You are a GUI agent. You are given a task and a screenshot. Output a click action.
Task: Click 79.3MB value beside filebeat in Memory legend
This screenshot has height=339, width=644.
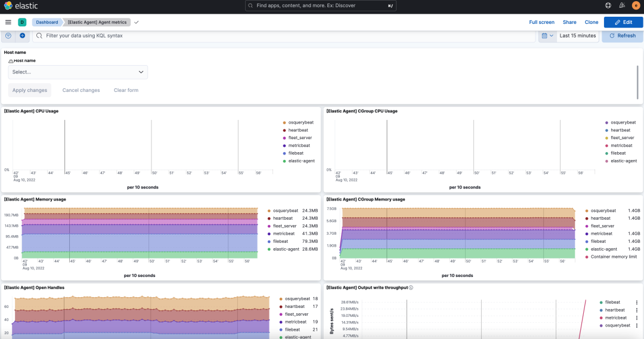(x=310, y=242)
